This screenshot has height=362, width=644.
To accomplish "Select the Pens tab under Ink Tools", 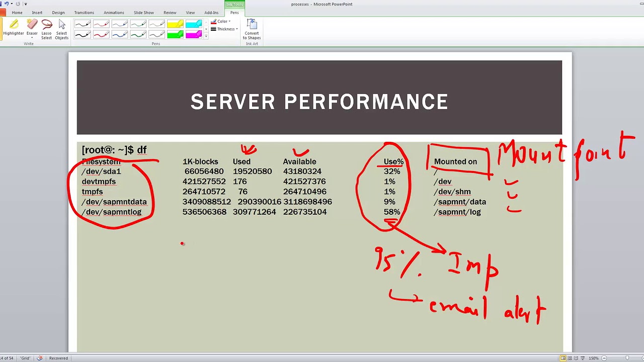I will [x=234, y=13].
